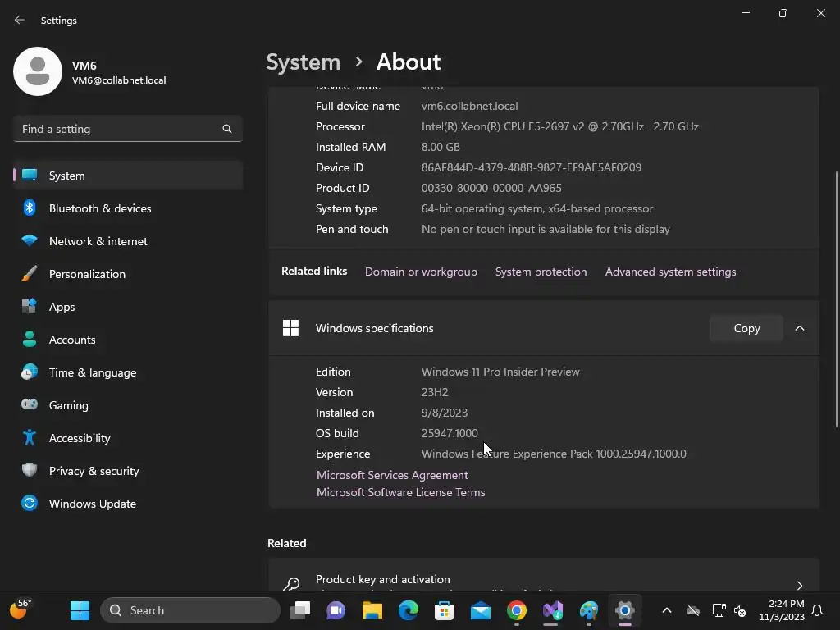840x630 pixels.
Task: Launch Google Chrome from taskbar
Action: coord(517,610)
